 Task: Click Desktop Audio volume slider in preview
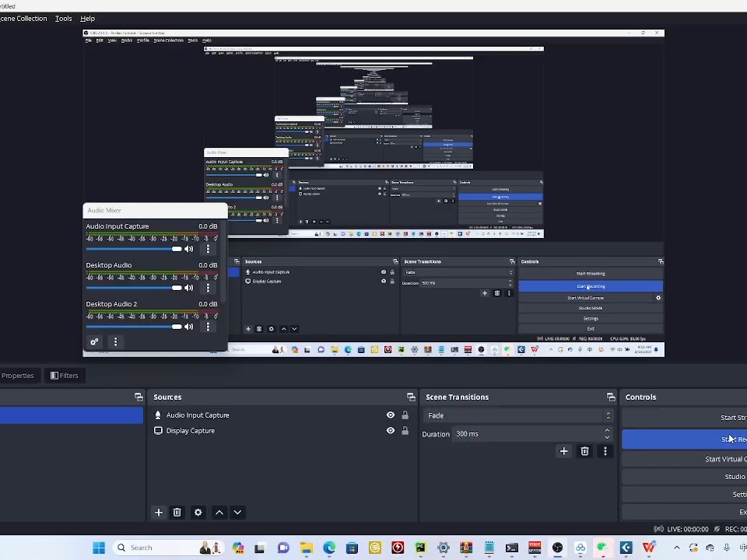pyautogui.click(x=134, y=288)
